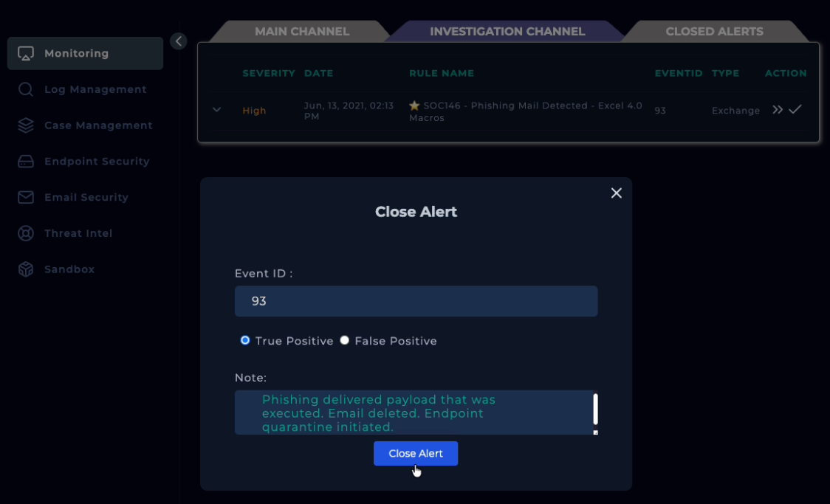Click the Case Management layers icon
This screenshot has height=504, width=830.
click(26, 125)
